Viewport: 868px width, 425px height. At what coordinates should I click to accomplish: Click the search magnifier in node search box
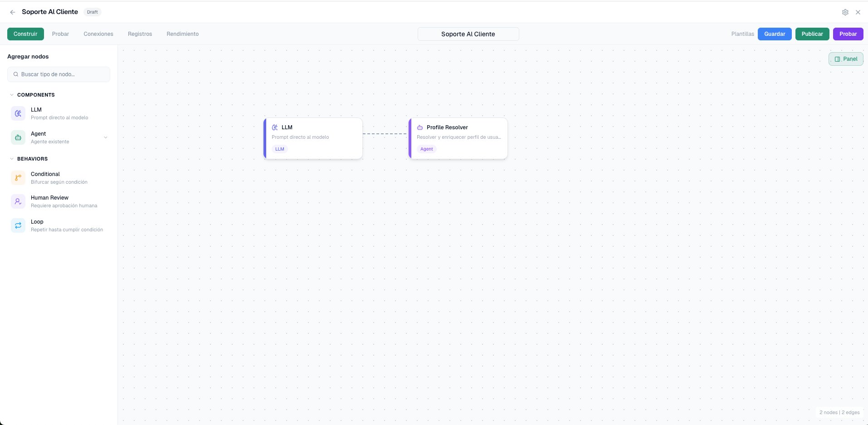pyautogui.click(x=15, y=74)
